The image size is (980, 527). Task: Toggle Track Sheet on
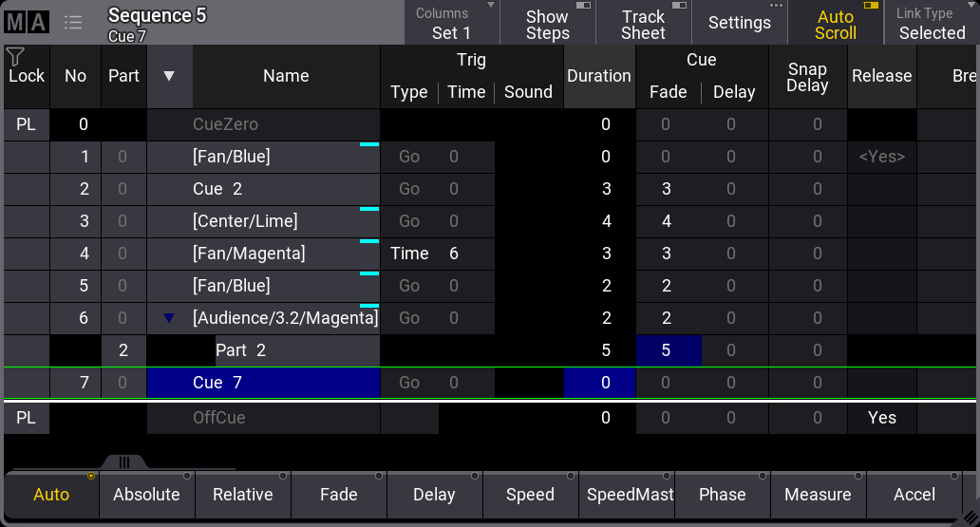pos(643,24)
